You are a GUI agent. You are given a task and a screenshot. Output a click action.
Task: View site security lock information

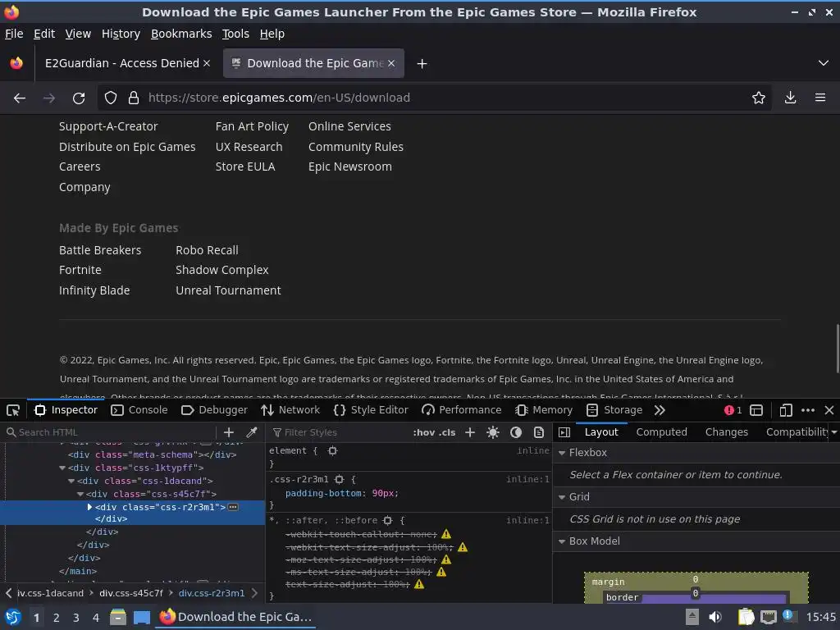coord(134,98)
